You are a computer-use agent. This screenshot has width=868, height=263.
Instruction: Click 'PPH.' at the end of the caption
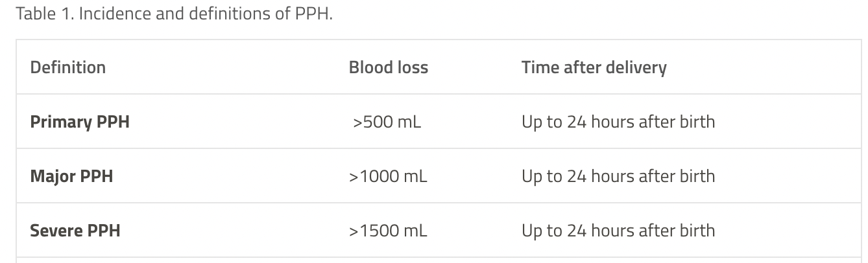pos(316,14)
